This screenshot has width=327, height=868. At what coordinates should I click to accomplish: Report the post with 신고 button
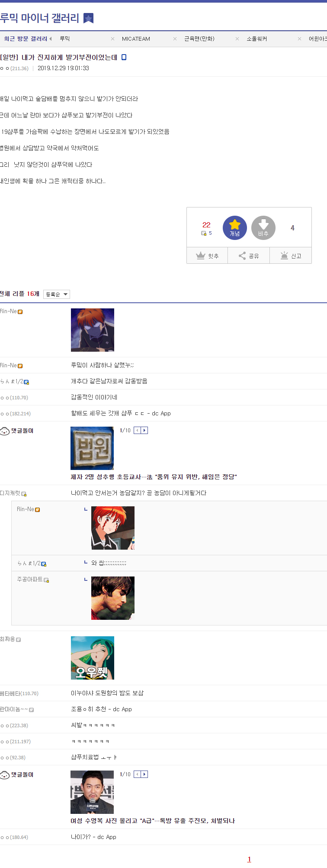pyautogui.click(x=291, y=256)
